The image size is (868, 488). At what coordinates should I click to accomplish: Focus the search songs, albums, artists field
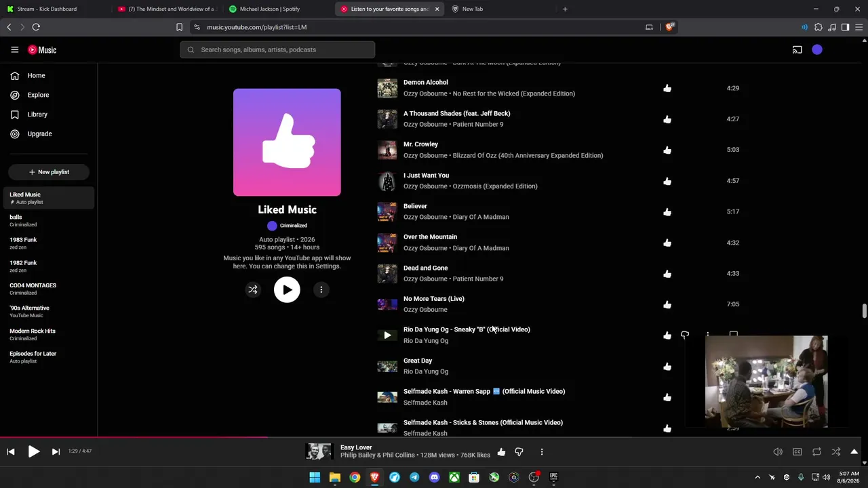[x=277, y=49]
